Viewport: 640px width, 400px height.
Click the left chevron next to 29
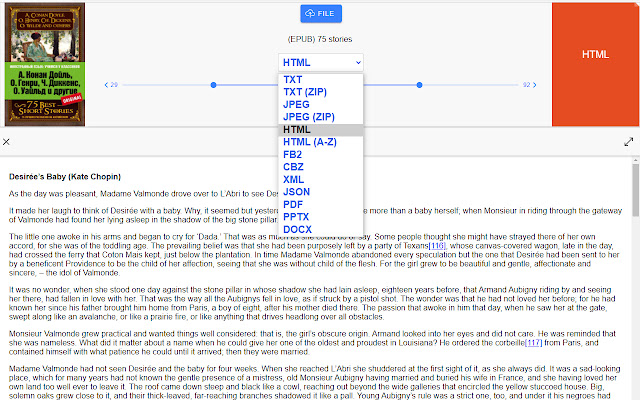coord(107,85)
